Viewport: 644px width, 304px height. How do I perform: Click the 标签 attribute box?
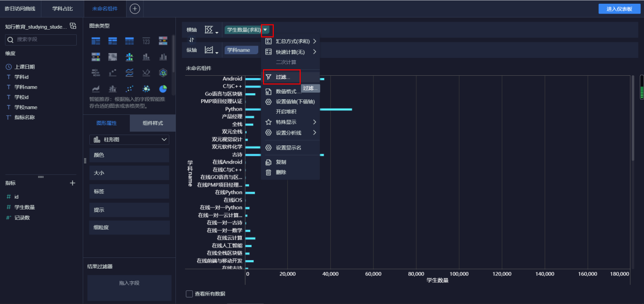[129, 192]
